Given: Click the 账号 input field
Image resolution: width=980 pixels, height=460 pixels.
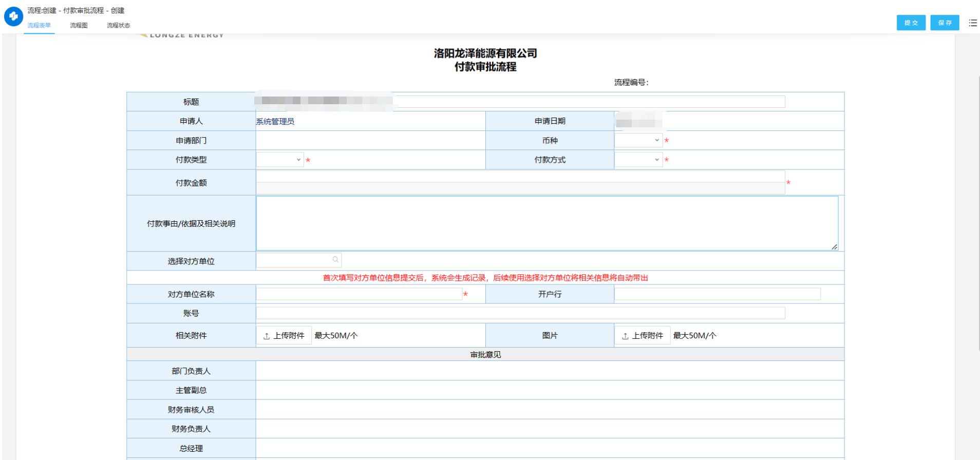Looking at the screenshot, I should click(x=520, y=313).
